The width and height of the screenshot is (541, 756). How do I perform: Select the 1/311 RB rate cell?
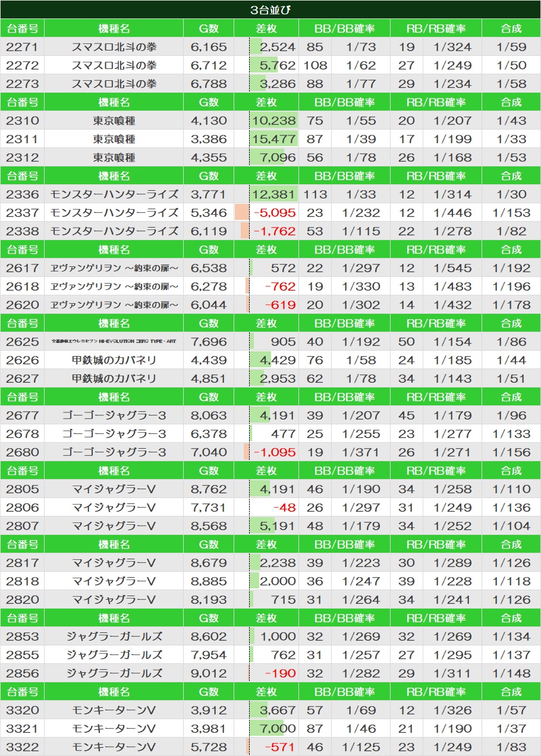pyautogui.click(x=452, y=673)
